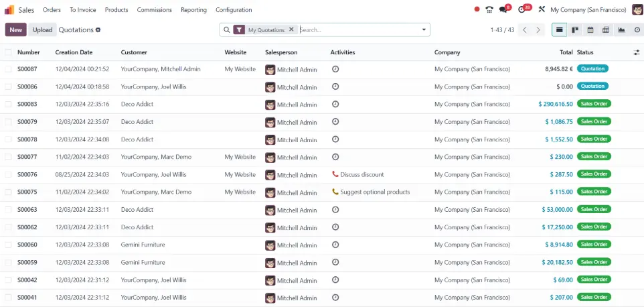The image size is (644, 307).
Task: Switch to pivot view
Action: pyautogui.click(x=605, y=29)
